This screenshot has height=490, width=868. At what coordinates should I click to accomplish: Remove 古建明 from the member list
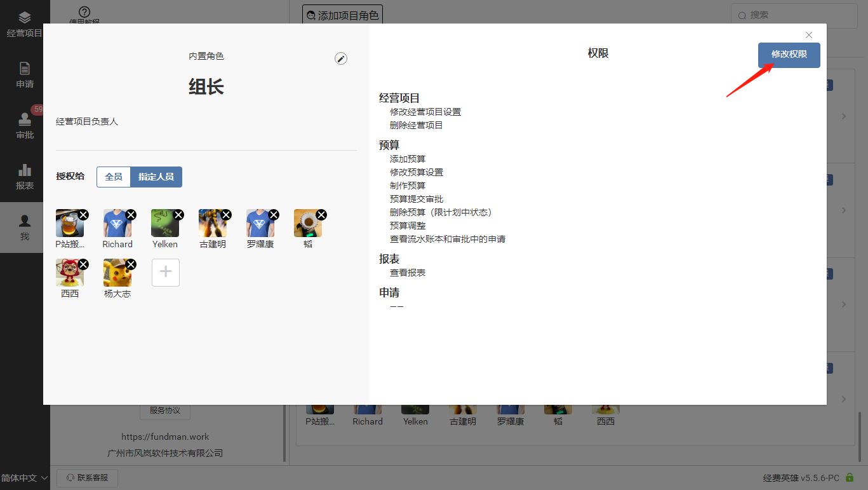(x=226, y=215)
